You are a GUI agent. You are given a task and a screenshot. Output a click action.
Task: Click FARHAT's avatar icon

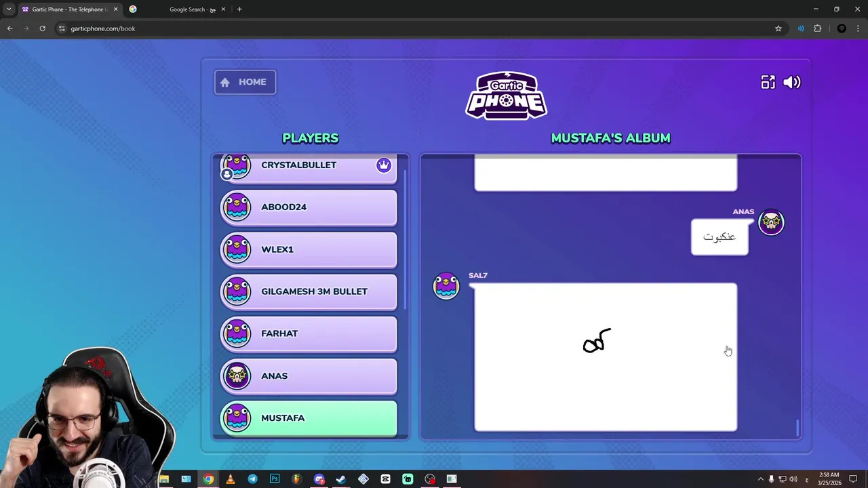tap(237, 333)
